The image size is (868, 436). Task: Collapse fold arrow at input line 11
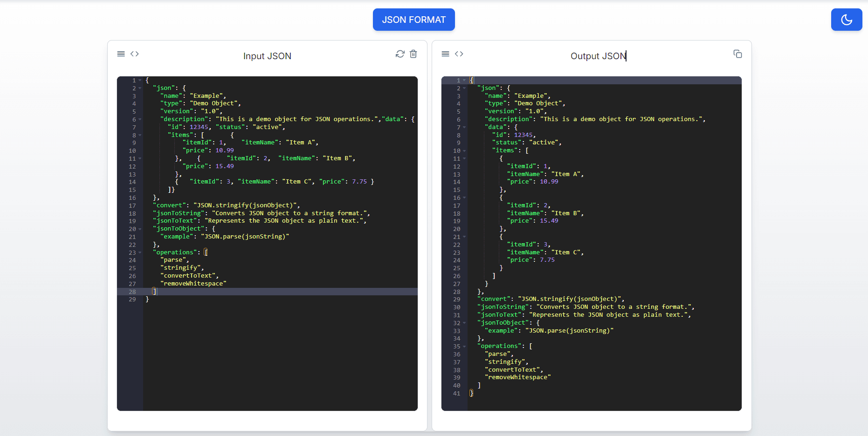[140, 158]
